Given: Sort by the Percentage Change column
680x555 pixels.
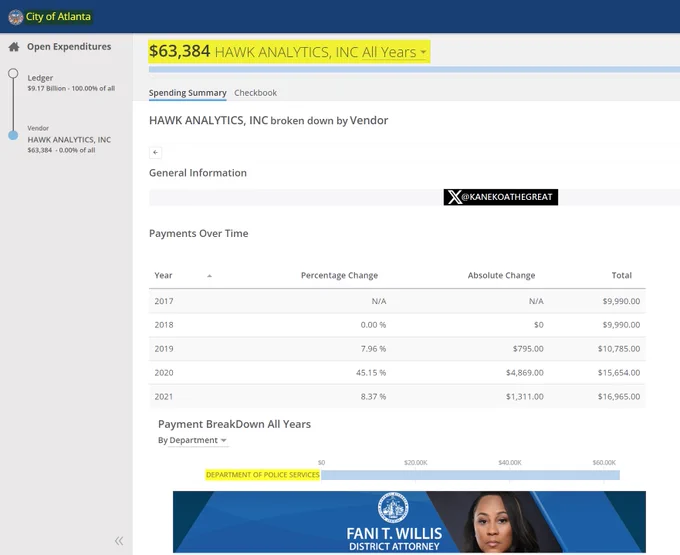Looking at the screenshot, I should point(339,275).
